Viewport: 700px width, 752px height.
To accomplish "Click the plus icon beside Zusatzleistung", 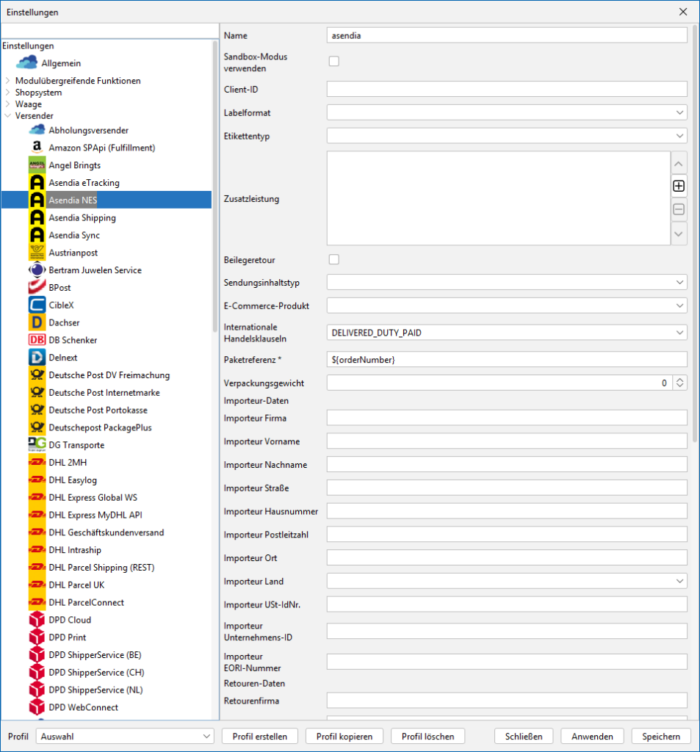I will pos(679,187).
